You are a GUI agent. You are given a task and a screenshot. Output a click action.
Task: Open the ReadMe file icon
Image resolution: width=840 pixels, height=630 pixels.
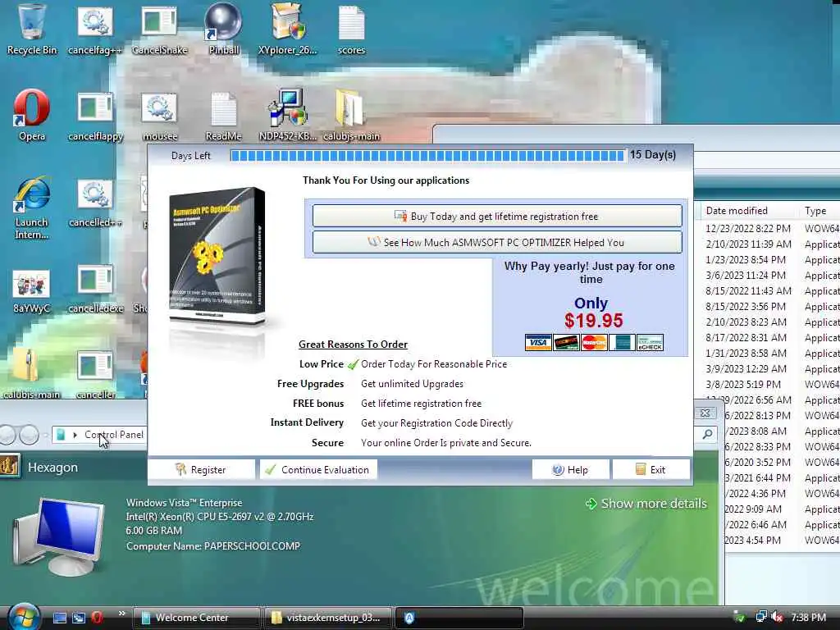(x=223, y=115)
